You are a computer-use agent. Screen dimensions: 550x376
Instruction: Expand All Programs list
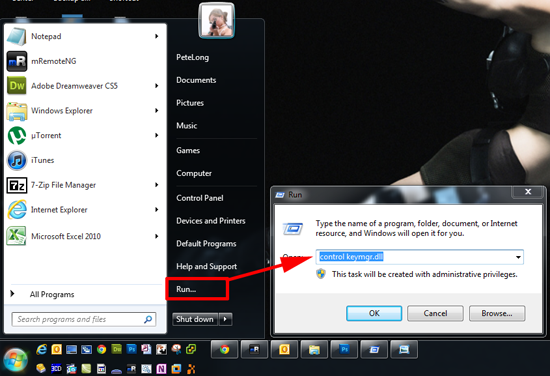click(x=52, y=294)
